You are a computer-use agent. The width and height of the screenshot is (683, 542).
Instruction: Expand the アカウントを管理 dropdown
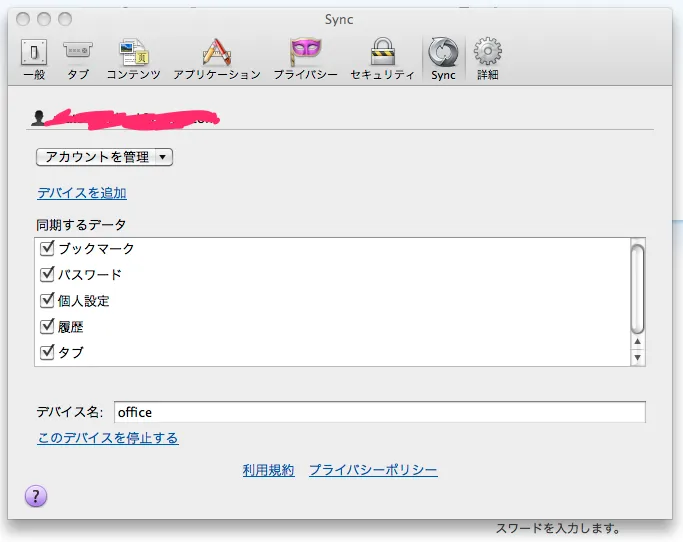(x=104, y=157)
